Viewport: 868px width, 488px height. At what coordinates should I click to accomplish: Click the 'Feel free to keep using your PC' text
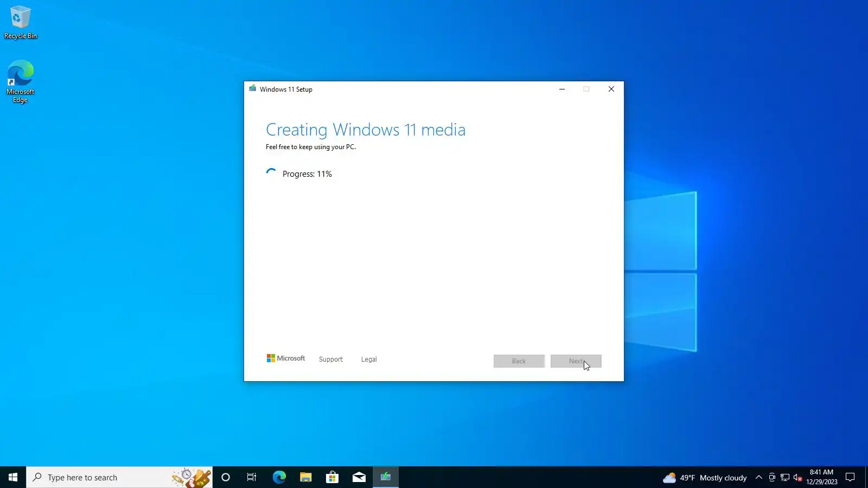[311, 147]
